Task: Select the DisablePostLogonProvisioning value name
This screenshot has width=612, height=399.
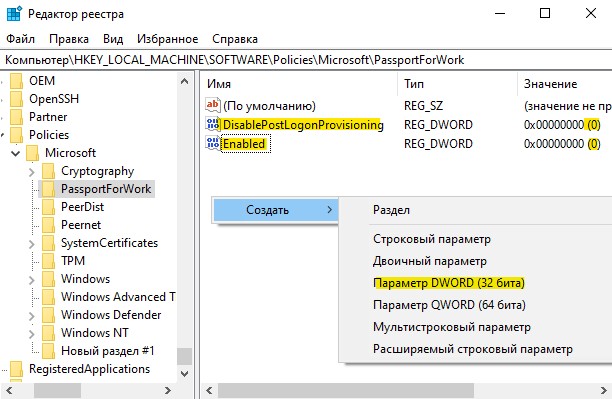Action: point(303,125)
